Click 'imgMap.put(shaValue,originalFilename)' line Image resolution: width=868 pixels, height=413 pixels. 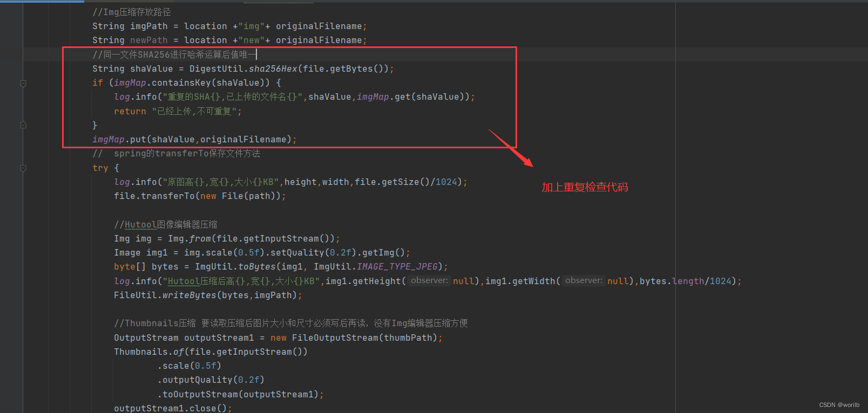pos(195,139)
